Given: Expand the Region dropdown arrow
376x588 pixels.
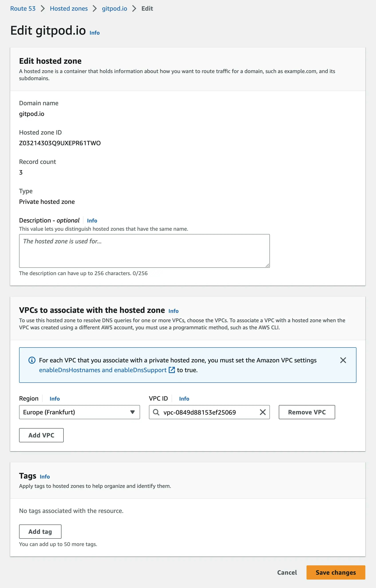Looking at the screenshot, I should (132, 412).
